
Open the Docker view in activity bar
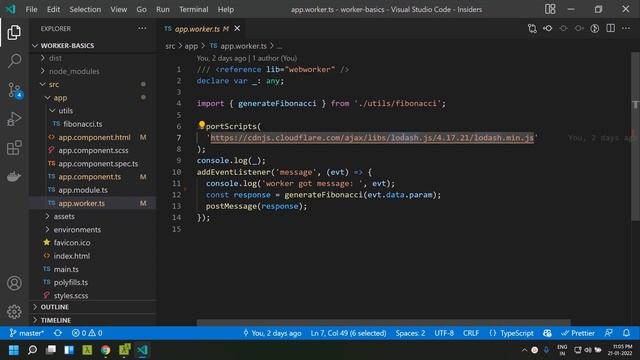[14, 176]
